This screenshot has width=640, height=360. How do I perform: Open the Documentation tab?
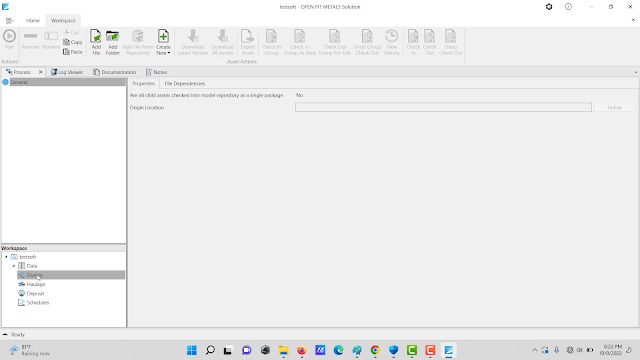(115, 72)
